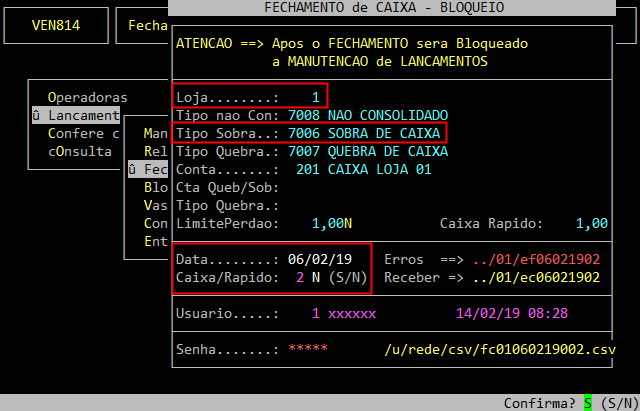Click the Usuario field 1 xxxxxx

click(x=343, y=313)
